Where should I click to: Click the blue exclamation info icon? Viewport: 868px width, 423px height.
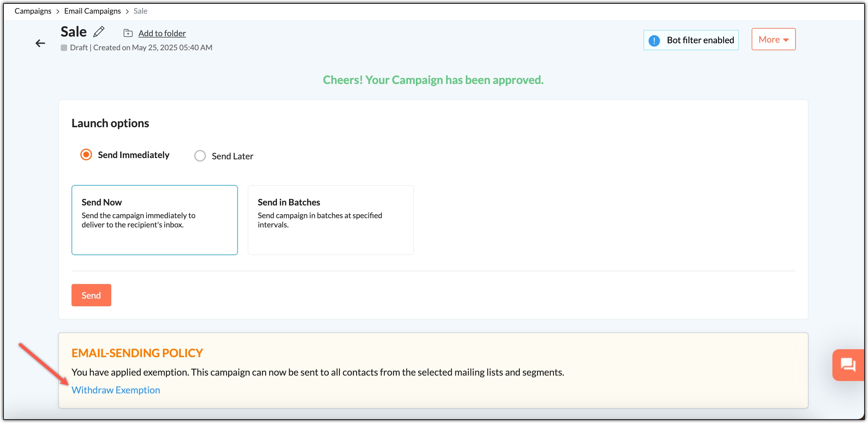654,40
